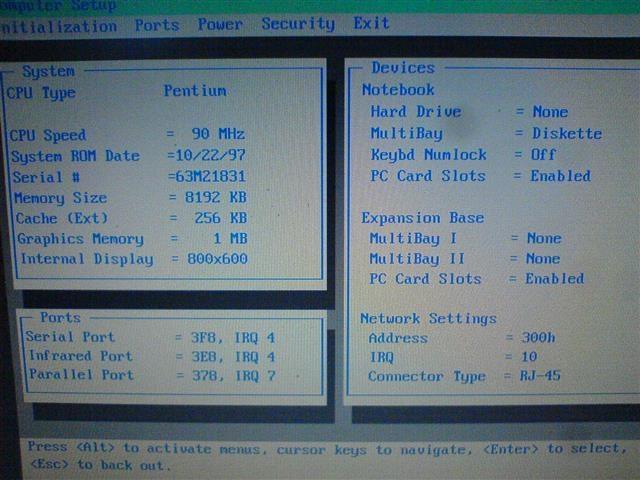Viewport: 640px width, 480px height.
Task: Click the MultiBay II label
Action: point(417,259)
